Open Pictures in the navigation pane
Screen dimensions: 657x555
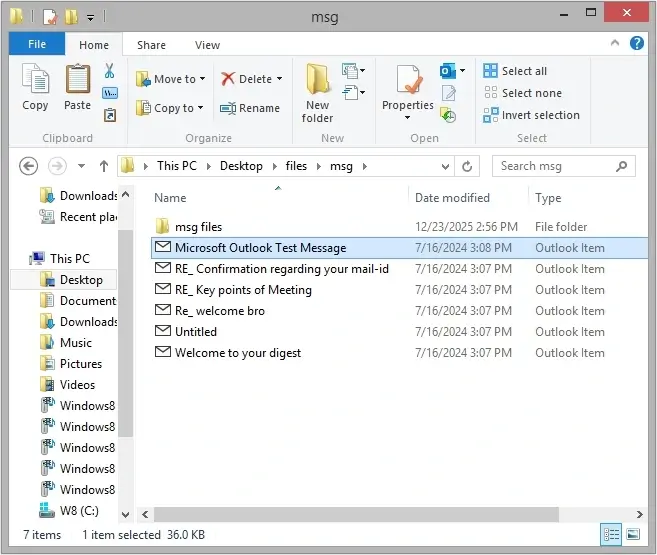pyautogui.click(x=71, y=364)
